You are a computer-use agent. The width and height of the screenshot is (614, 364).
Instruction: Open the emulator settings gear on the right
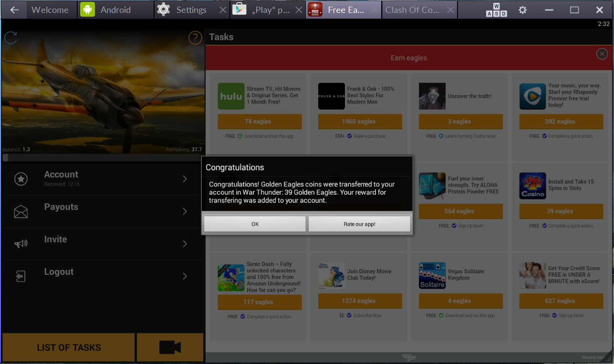[523, 10]
